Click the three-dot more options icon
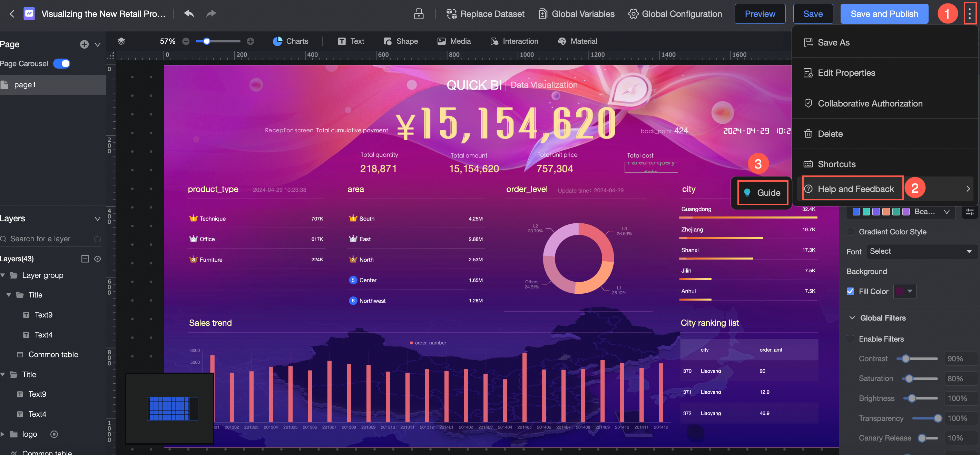Viewport: 980px width, 455px height. [969, 14]
